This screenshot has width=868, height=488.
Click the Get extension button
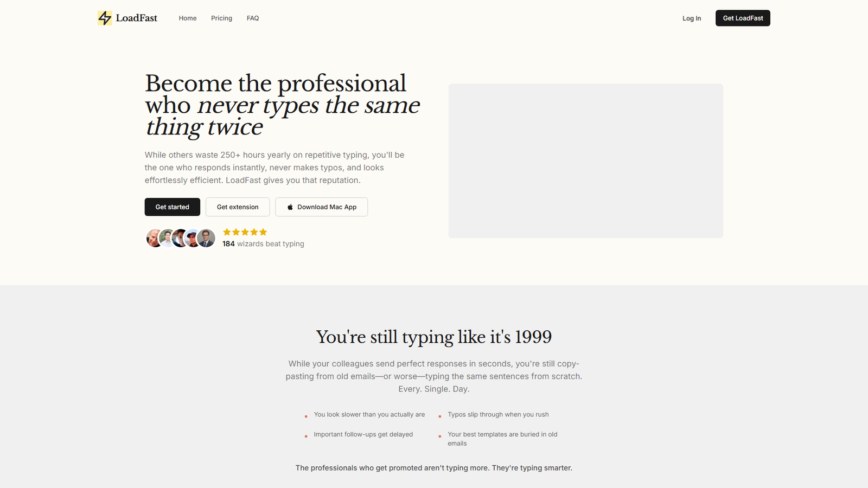pyautogui.click(x=238, y=207)
